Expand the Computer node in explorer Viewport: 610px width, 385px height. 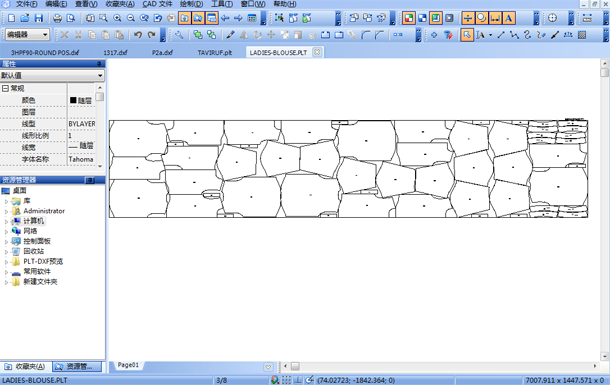[6, 221]
